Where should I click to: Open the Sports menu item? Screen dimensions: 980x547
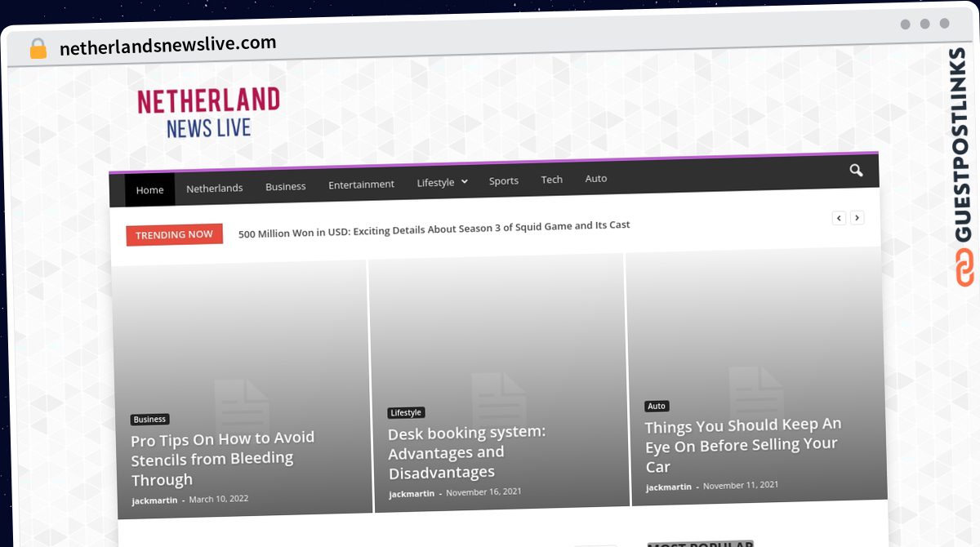504,180
